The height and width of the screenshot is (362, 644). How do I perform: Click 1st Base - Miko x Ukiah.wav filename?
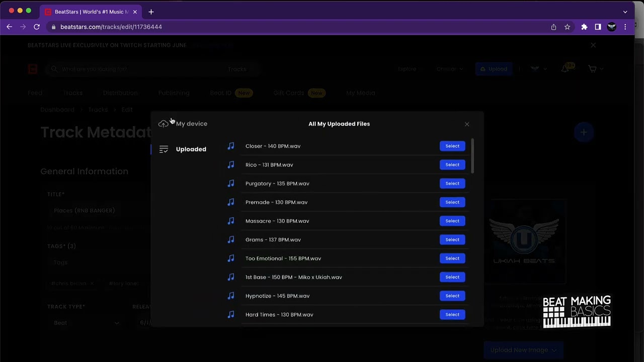pos(294,277)
